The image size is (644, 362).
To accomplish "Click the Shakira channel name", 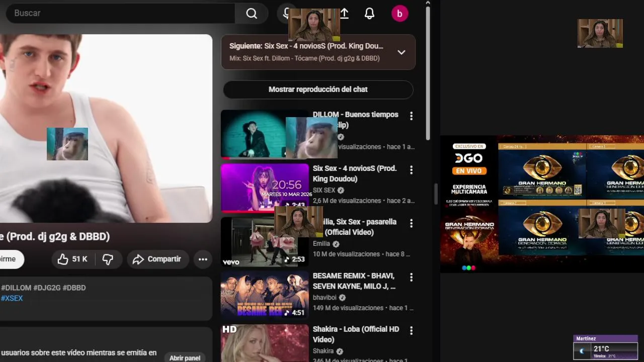I will click(323, 351).
